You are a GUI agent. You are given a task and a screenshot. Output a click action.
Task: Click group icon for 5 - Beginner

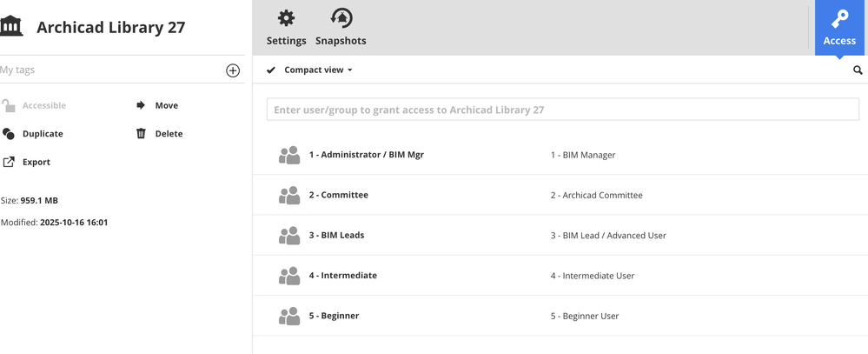[x=289, y=316]
